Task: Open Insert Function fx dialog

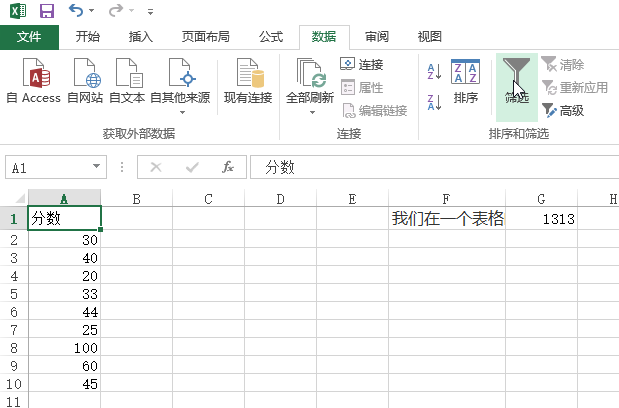Action: 228,167
